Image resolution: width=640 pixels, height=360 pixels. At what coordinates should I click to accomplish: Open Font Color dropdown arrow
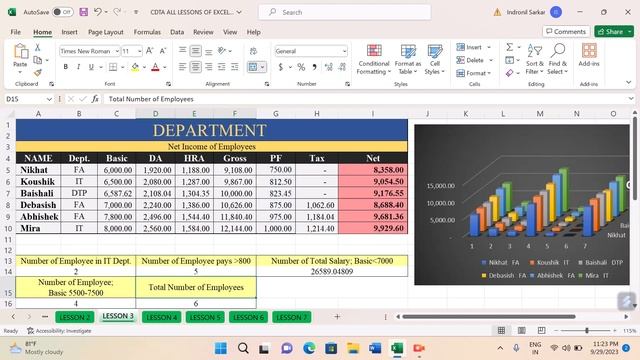(x=165, y=67)
